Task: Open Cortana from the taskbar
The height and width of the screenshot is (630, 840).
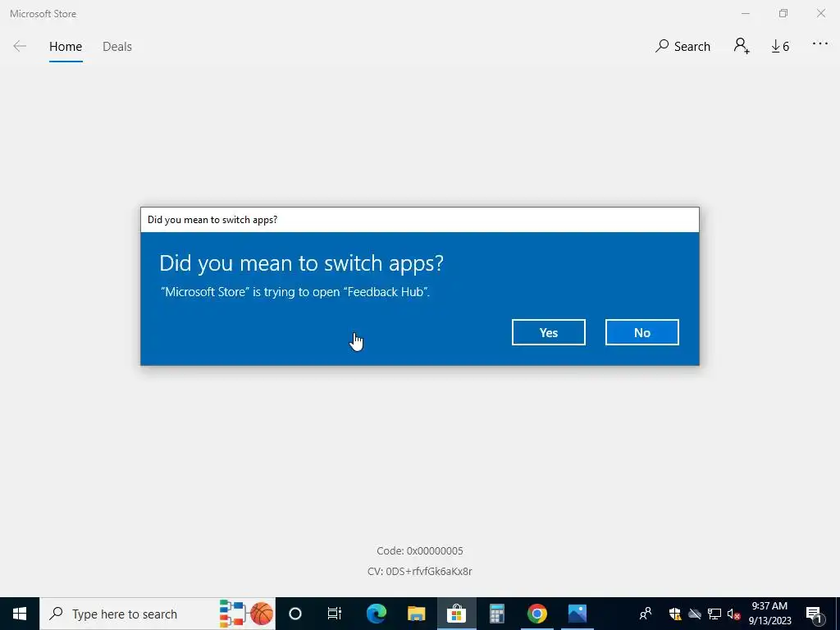Action: click(x=295, y=614)
